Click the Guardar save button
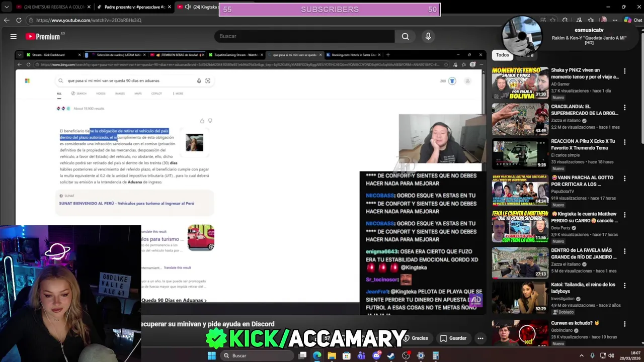 click(x=453, y=338)
